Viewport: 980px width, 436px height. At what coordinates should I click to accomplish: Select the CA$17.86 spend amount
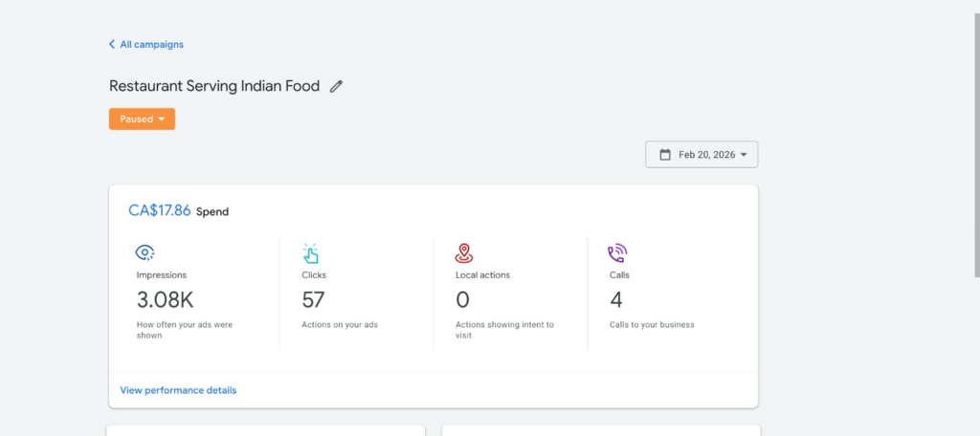click(x=159, y=211)
